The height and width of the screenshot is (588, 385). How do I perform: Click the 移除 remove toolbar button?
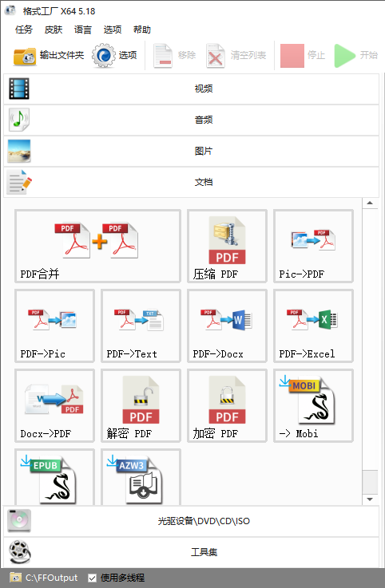pos(175,56)
